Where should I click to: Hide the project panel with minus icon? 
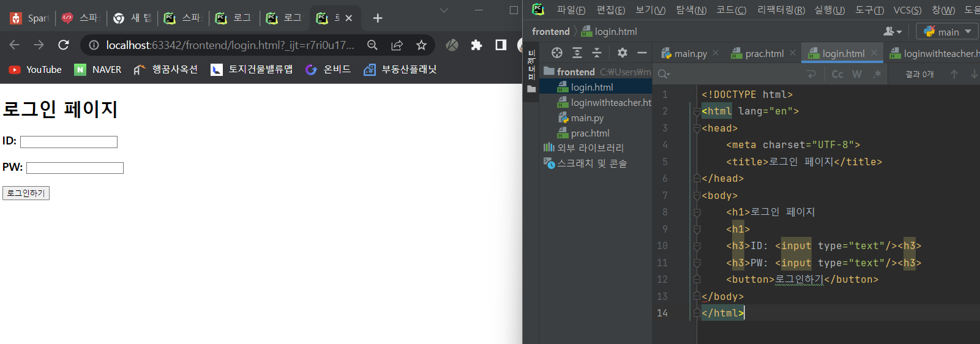(x=641, y=53)
